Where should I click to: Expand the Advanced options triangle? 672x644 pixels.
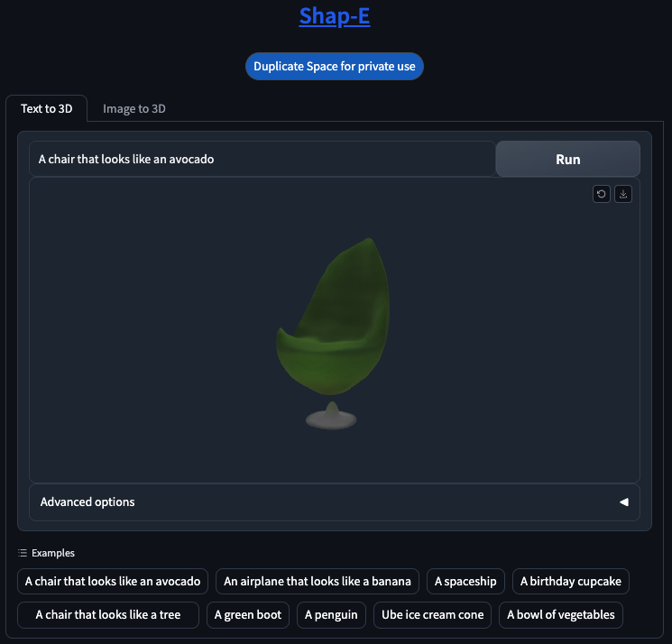[624, 501]
